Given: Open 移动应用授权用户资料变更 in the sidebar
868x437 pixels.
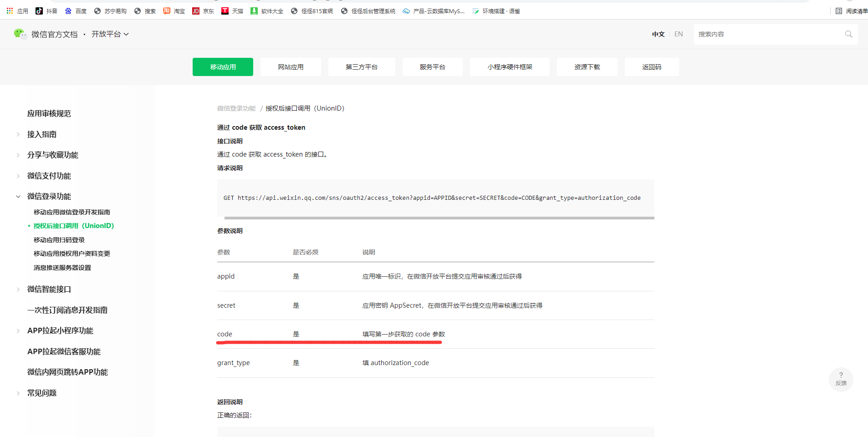Looking at the screenshot, I should tap(72, 254).
